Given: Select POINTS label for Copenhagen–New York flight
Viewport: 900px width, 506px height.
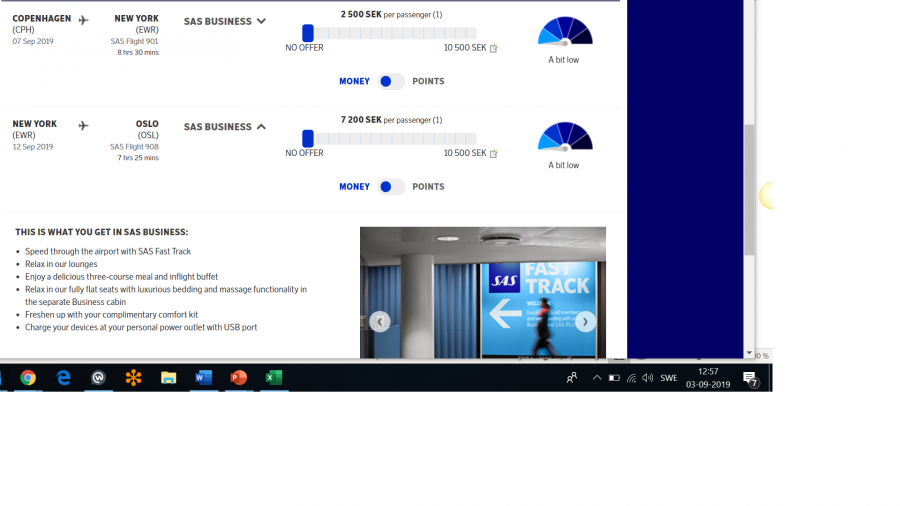Looking at the screenshot, I should [x=428, y=81].
